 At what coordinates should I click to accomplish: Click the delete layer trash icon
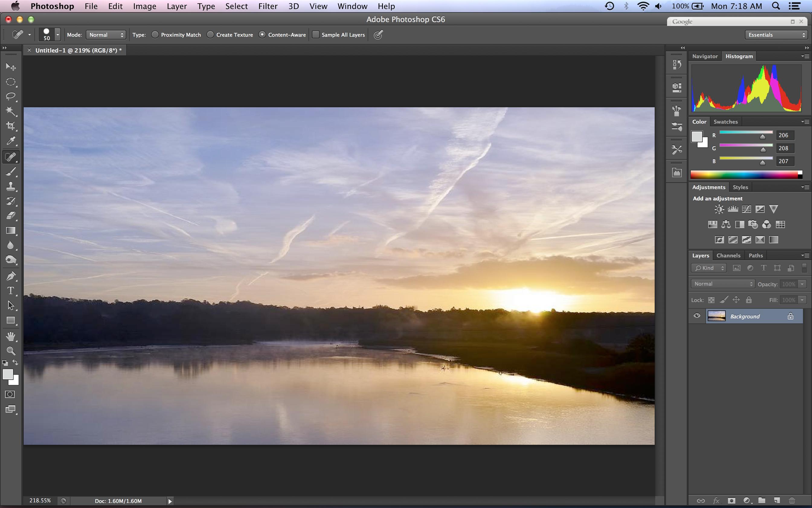(x=792, y=500)
